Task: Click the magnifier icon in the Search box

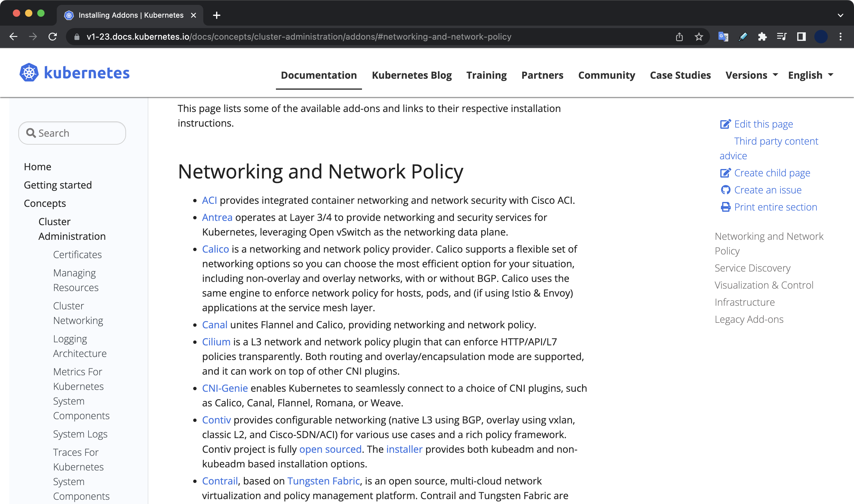Action: (x=31, y=133)
